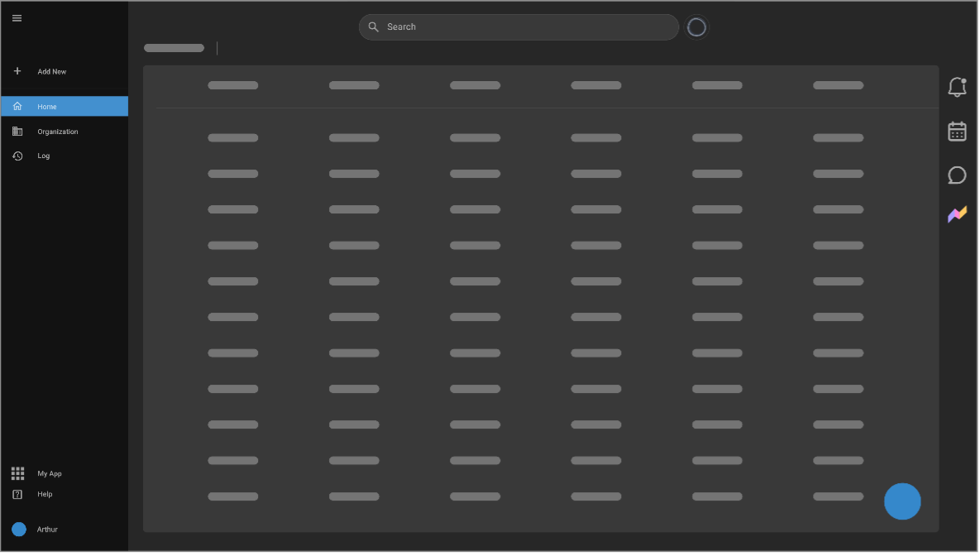This screenshot has width=980, height=556.
Task: Open the calendar icon panel
Action: pos(957,132)
